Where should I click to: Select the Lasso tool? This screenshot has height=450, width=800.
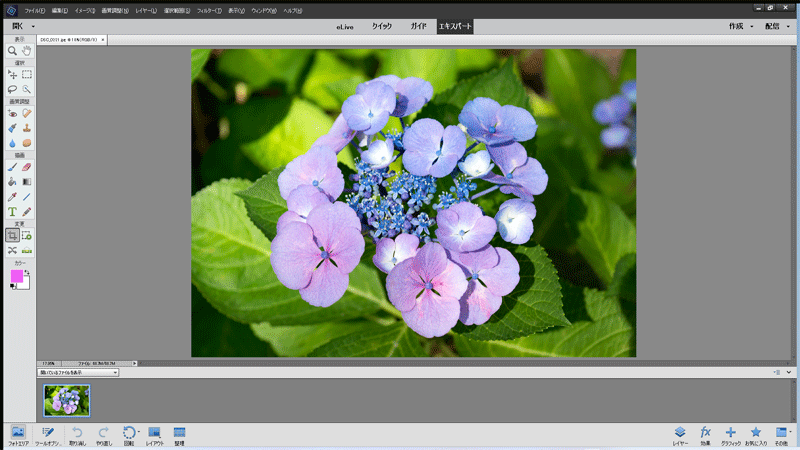click(x=12, y=89)
